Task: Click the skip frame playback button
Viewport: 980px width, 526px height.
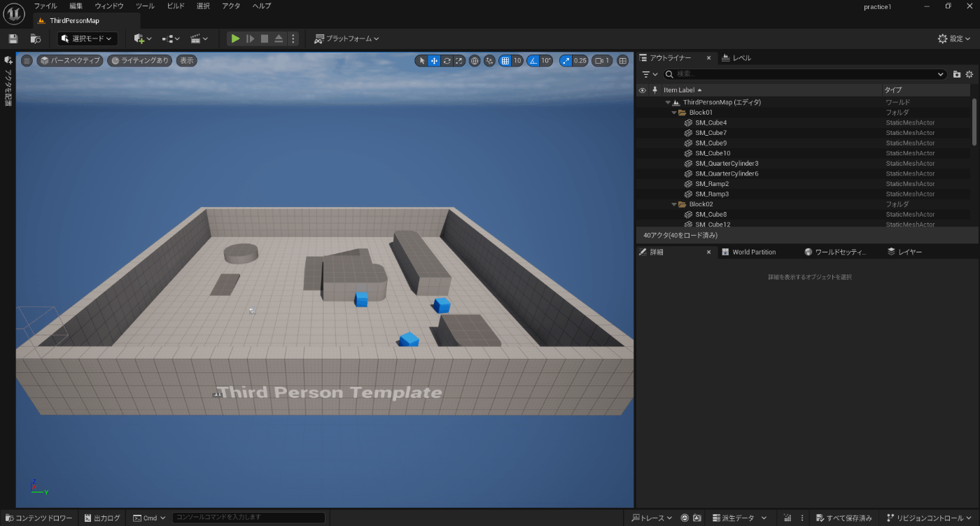Action: (250, 38)
